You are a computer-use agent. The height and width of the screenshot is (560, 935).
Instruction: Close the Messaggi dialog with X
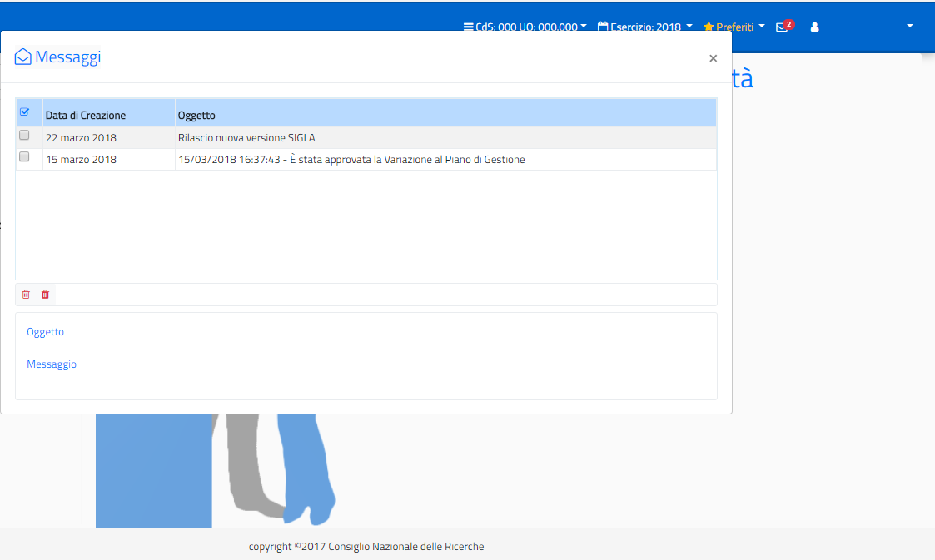713,57
